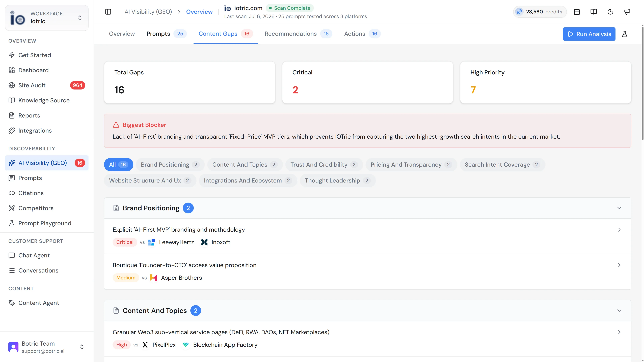644x362 pixels.
Task: Click the LeewayHertz competitor name
Action: 176,242
